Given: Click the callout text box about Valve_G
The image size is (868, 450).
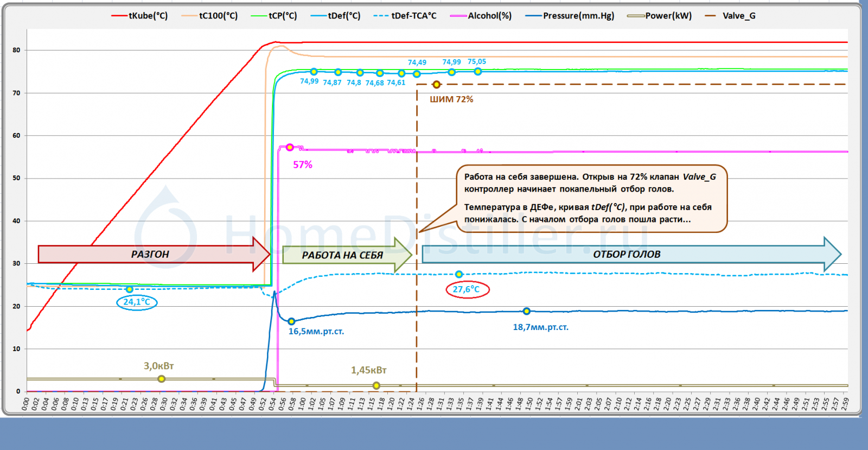Looking at the screenshot, I should pos(591,198).
